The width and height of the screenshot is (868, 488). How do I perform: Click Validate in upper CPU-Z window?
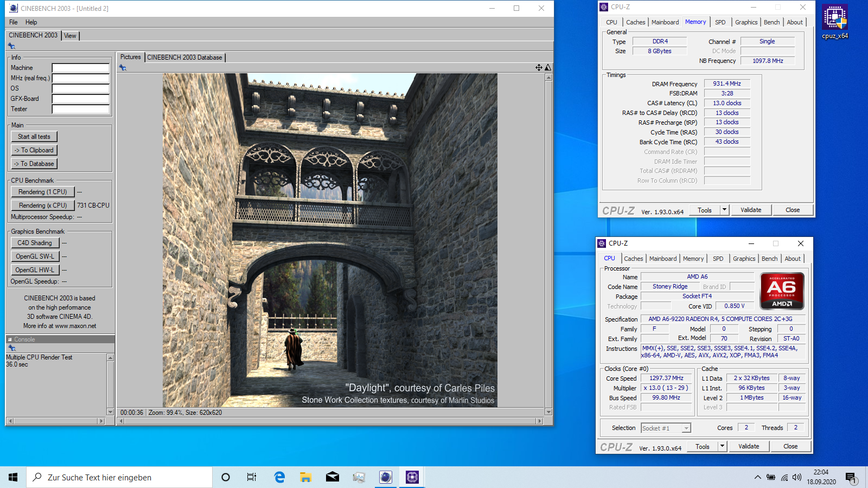pyautogui.click(x=751, y=210)
